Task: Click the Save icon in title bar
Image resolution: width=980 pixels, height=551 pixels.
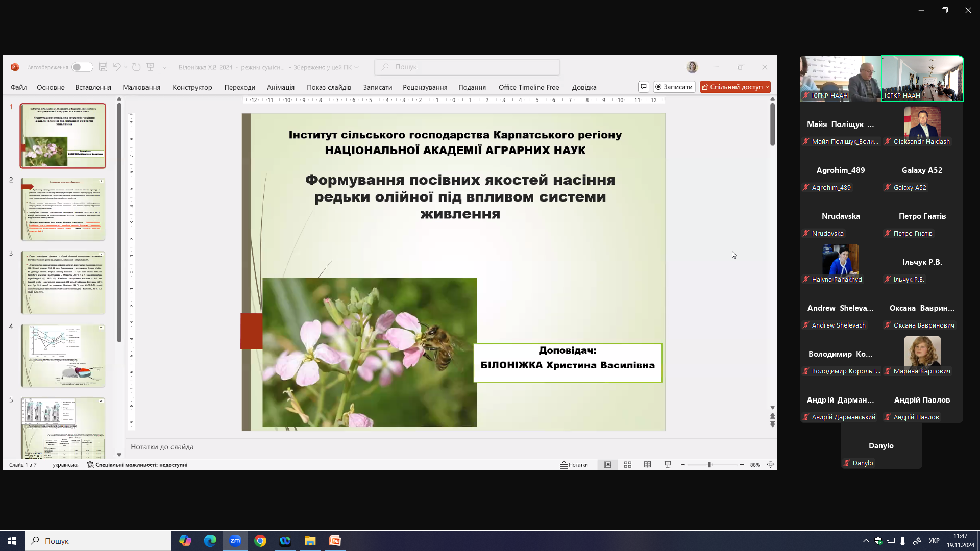Action: click(103, 67)
